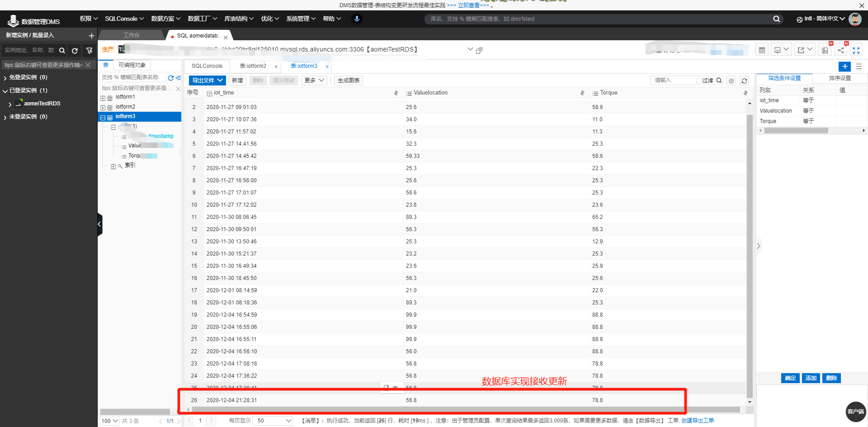This screenshot has width=868, height=427.
Task: Open the 更多 dropdown
Action: pyautogui.click(x=314, y=81)
